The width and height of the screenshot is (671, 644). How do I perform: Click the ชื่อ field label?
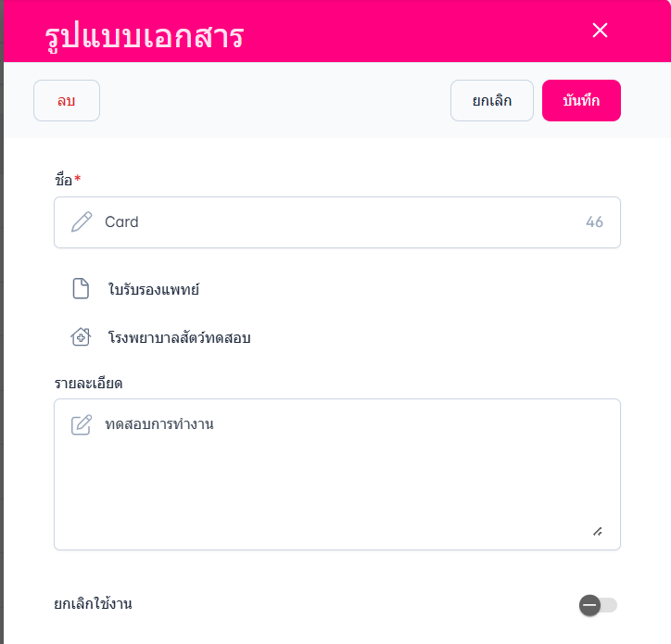pos(63,180)
